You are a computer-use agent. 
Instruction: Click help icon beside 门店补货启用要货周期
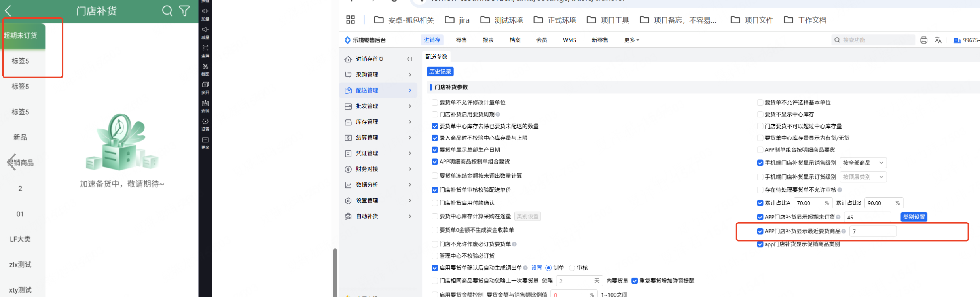(498, 114)
